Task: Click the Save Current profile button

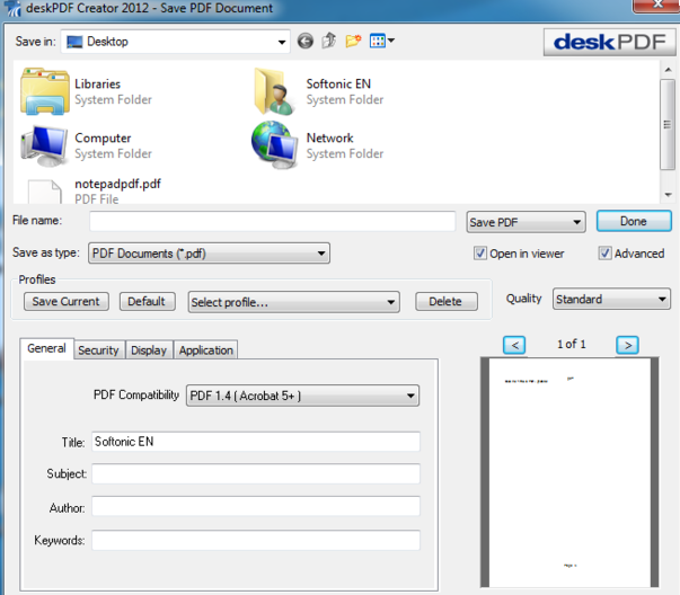Action: coord(66,301)
